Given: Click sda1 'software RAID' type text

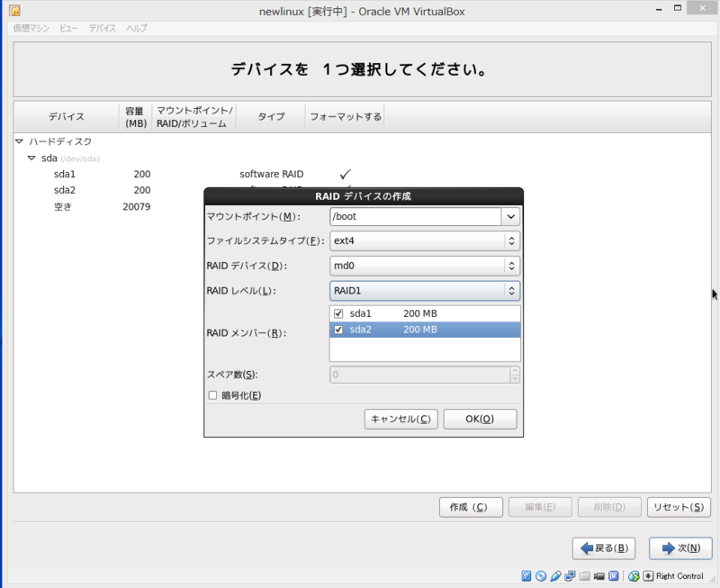Looking at the screenshot, I should click(272, 174).
